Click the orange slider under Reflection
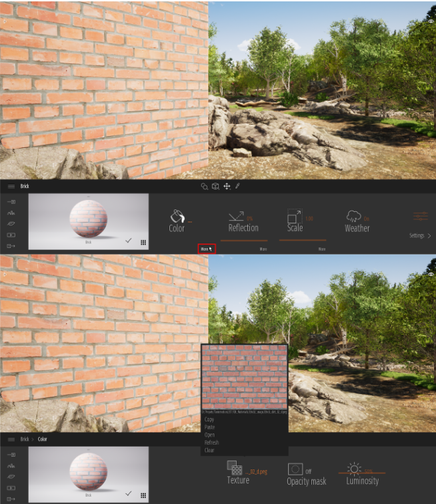This screenshot has height=504, width=436. pyautogui.click(x=243, y=241)
